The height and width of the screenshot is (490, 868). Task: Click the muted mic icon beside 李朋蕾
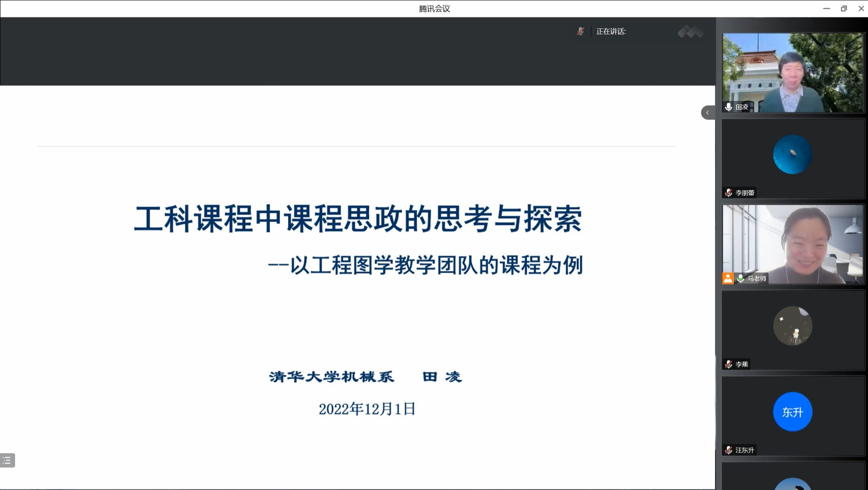(x=729, y=193)
